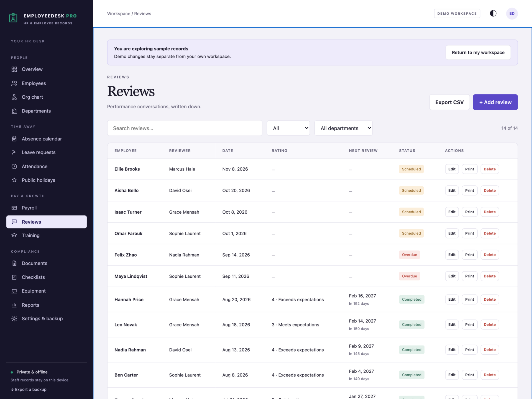Click the Scheduled badge for Ellie Brooks
This screenshot has height=399, width=532.
pyautogui.click(x=411, y=169)
